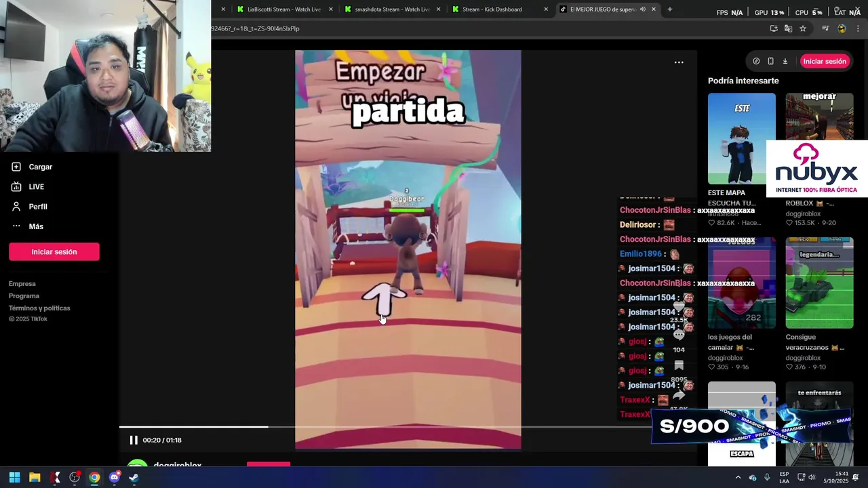Open the Chrome three-dot menu
Screen dimensions: 868x488
pos(859,28)
